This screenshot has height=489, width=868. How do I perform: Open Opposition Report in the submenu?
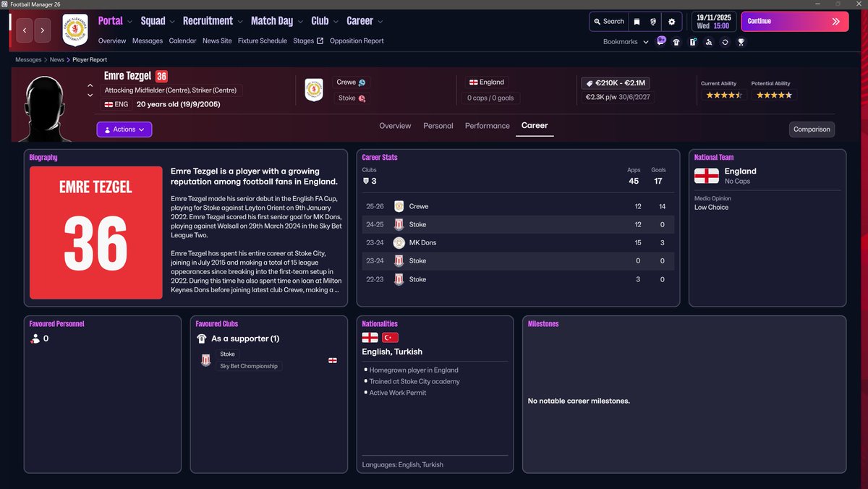click(x=357, y=41)
